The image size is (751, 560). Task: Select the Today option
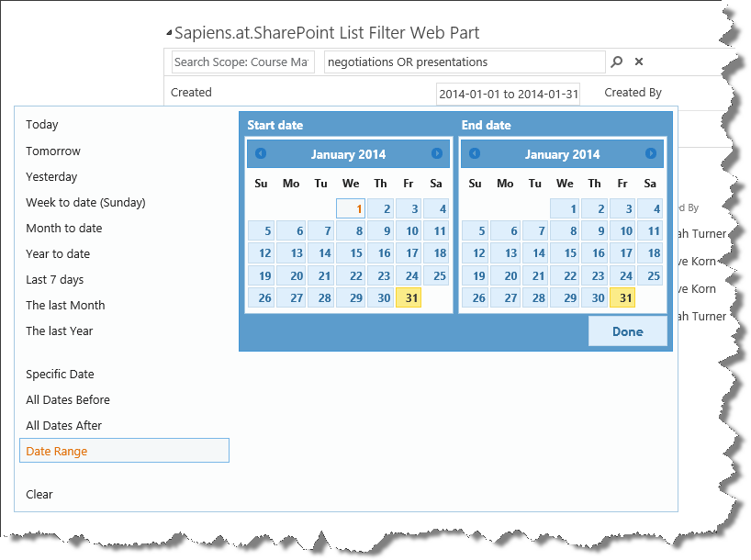[x=42, y=125]
